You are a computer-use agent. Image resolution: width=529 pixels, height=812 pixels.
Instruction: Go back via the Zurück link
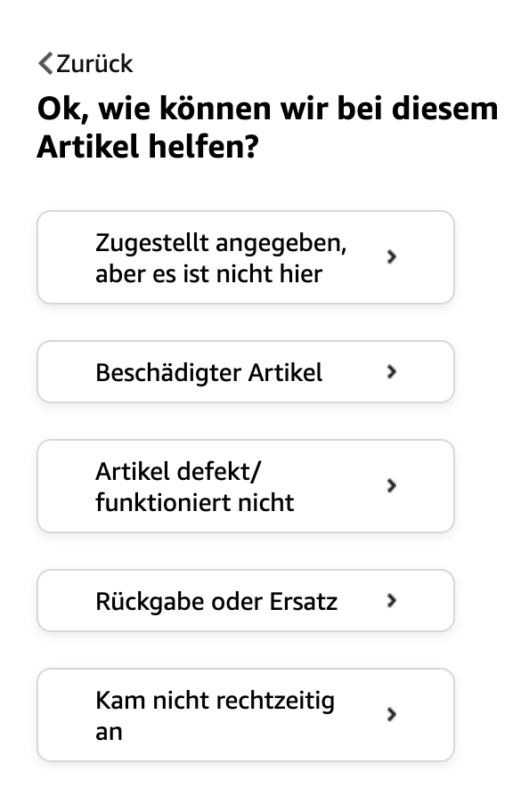pyautogui.click(x=86, y=64)
